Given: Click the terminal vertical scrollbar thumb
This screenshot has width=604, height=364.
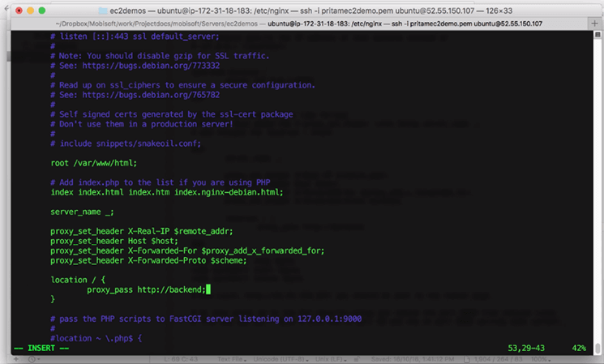Looking at the screenshot, I should (x=598, y=348).
